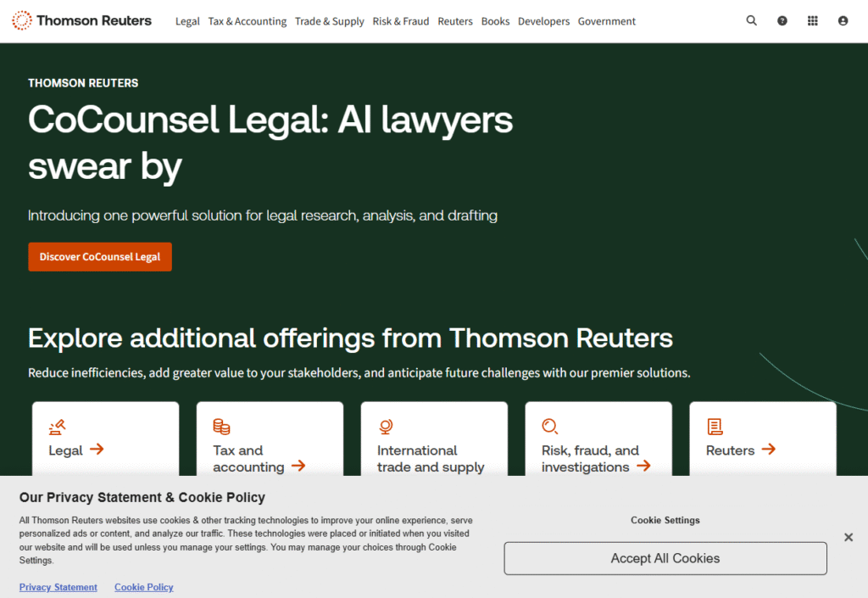
Task: Open the Tax & Accounting menu
Action: [247, 21]
